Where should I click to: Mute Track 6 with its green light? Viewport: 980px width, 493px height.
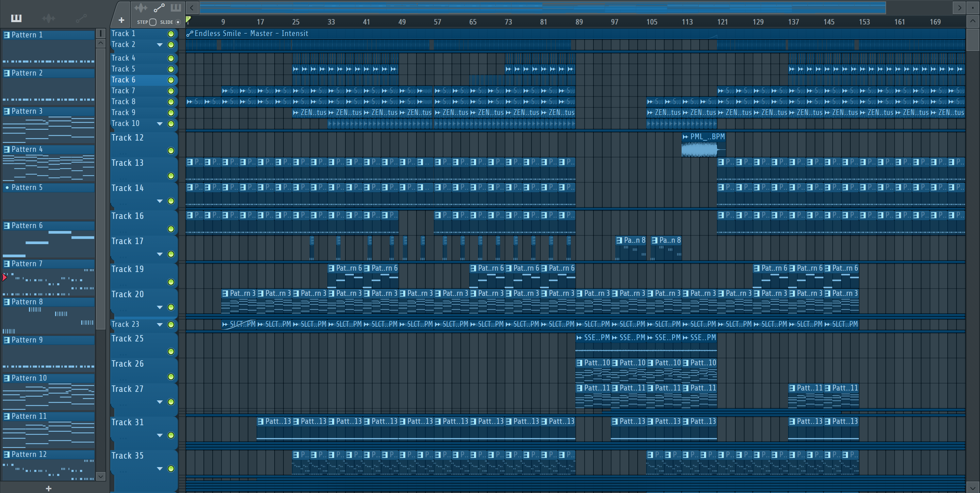pos(171,80)
